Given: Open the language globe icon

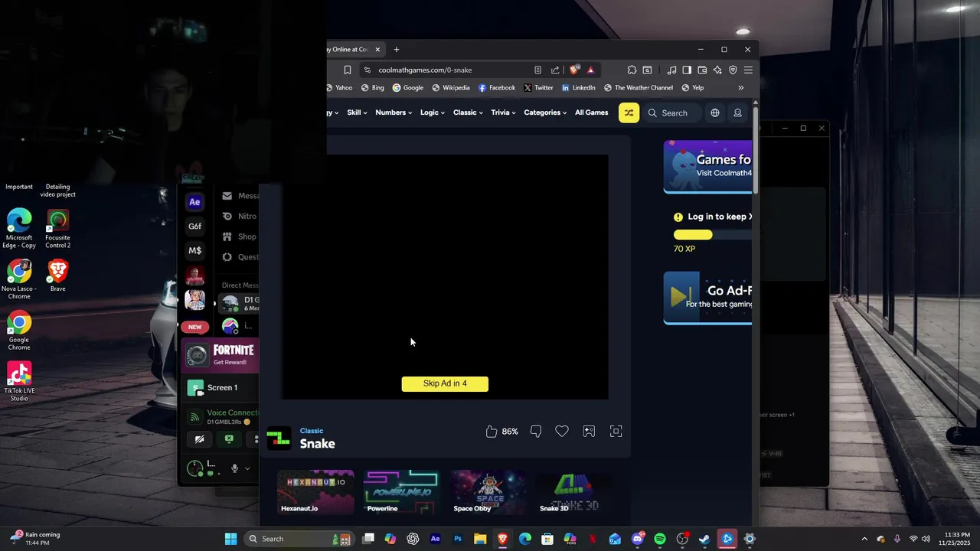Looking at the screenshot, I should pos(715,112).
